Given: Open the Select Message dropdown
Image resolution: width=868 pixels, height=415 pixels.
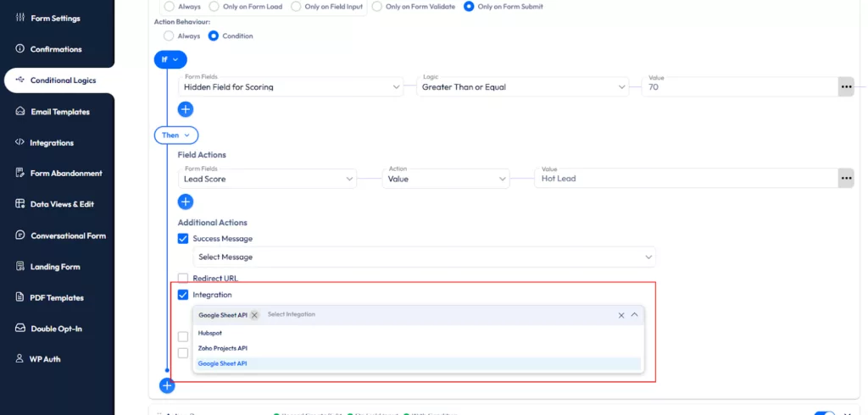Looking at the screenshot, I should point(424,257).
